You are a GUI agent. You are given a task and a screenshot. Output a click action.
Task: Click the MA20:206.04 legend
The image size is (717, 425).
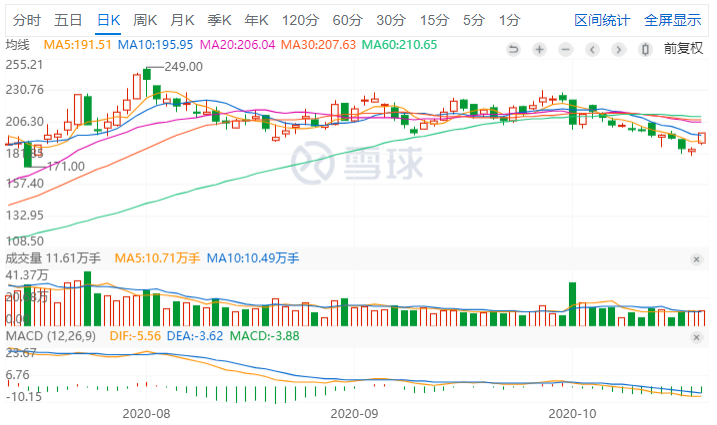[x=238, y=45]
